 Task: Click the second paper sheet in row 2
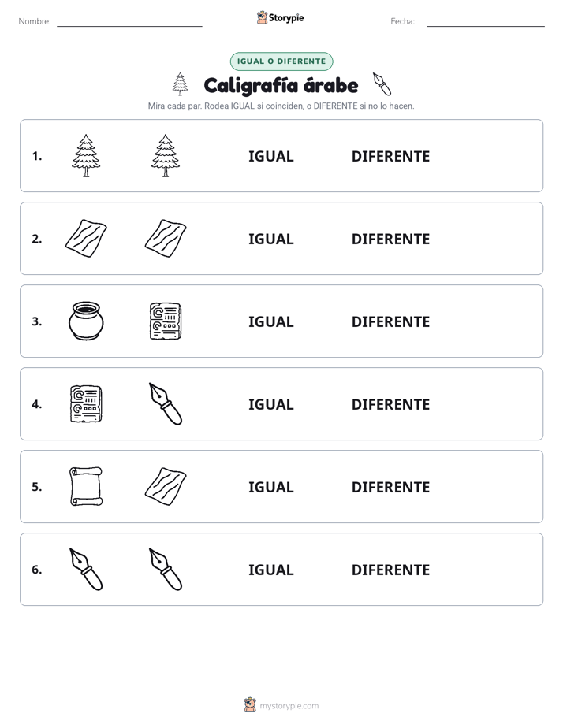166,238
